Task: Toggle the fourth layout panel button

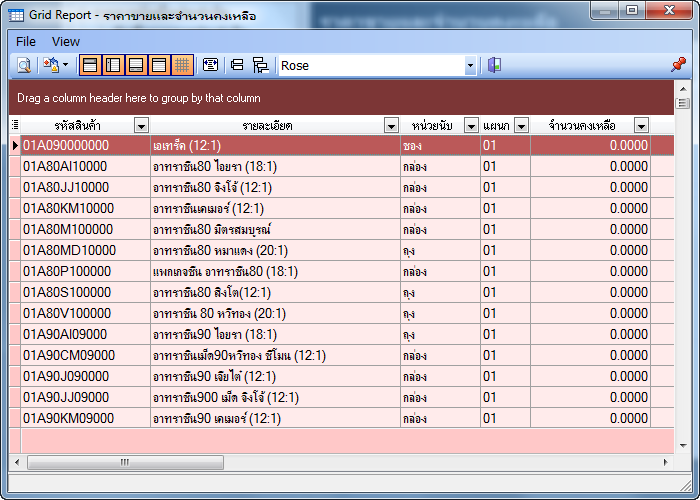Action: click(159, 65)
